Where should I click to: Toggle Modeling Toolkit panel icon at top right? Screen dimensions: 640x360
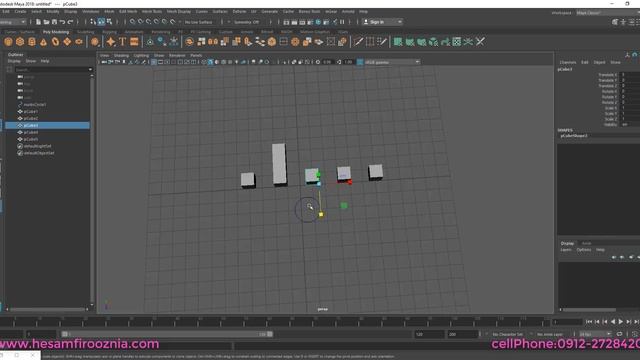pos(615,22)
